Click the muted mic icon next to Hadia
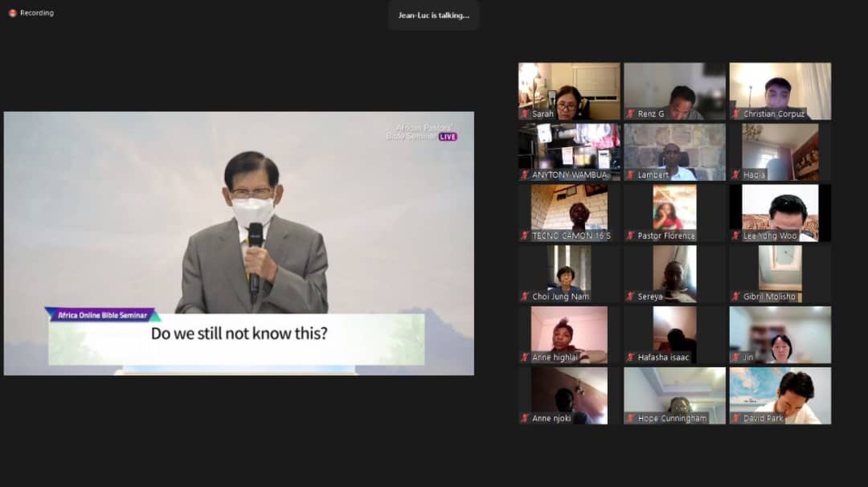The width and height of the screenshot is (868, 487). [736, 175]
